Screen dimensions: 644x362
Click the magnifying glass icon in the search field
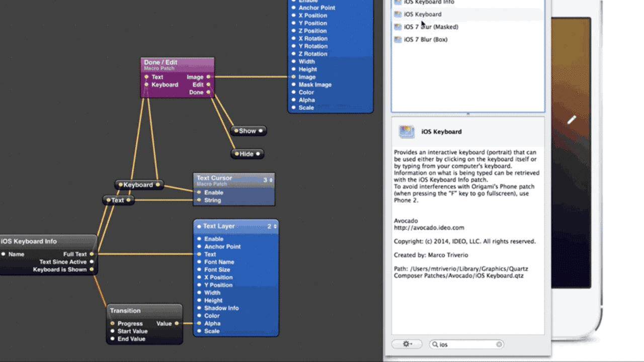435,344
